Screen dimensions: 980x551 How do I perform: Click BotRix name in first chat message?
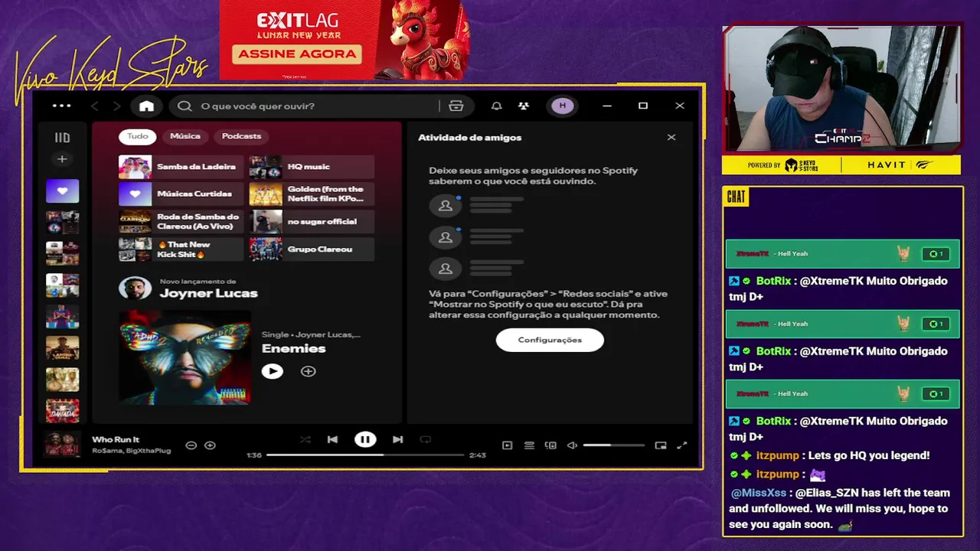click(773, 281)
